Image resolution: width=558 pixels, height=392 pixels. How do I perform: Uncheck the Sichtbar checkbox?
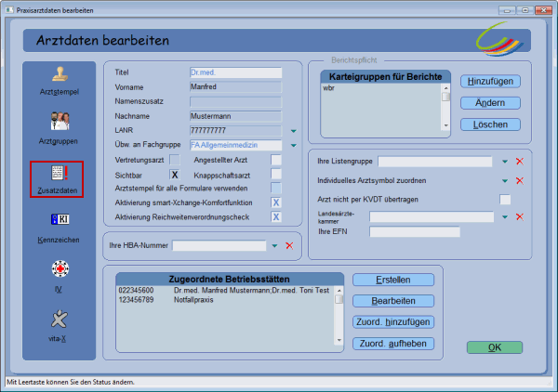(x=175, y=175)
